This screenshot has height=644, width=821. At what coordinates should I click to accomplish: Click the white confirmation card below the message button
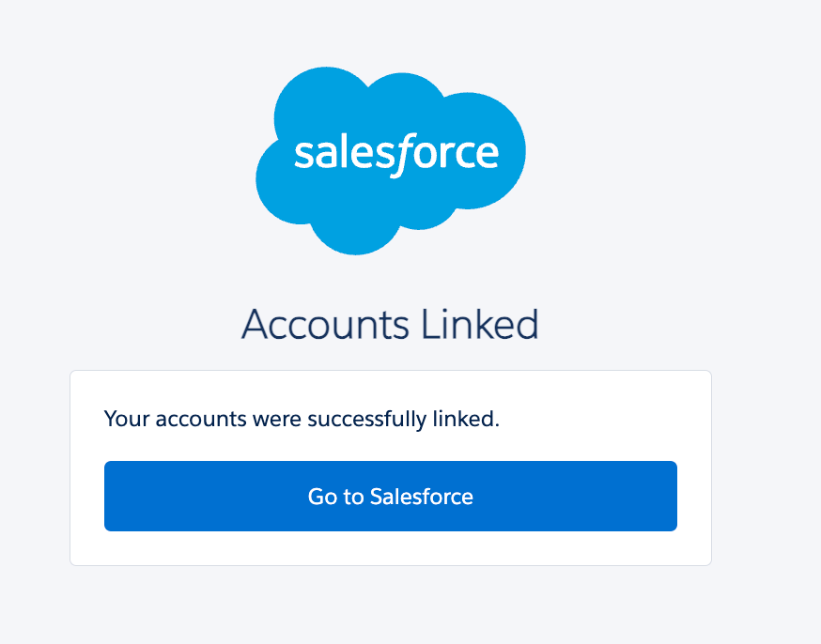click(x=390, y=549)
